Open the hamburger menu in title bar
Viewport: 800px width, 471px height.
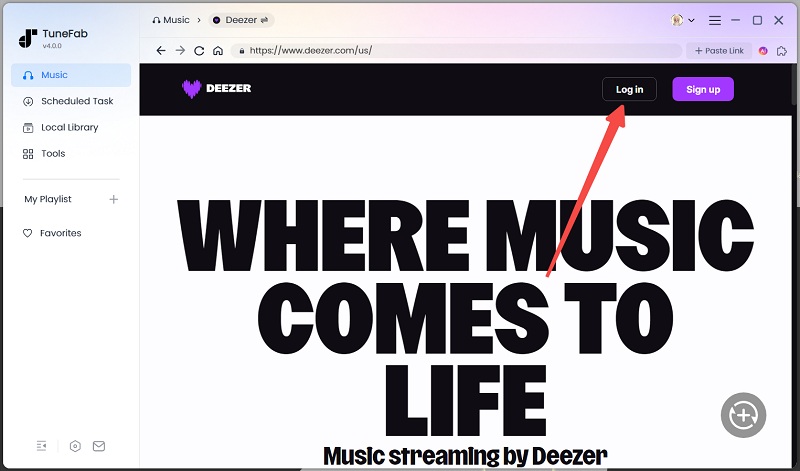point(714,20)
